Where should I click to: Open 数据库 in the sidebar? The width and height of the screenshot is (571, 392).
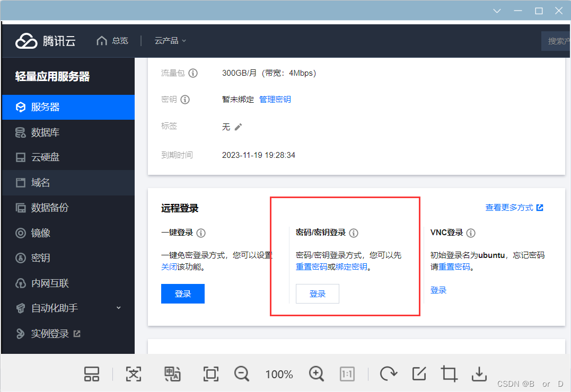[x=68, y=132]
